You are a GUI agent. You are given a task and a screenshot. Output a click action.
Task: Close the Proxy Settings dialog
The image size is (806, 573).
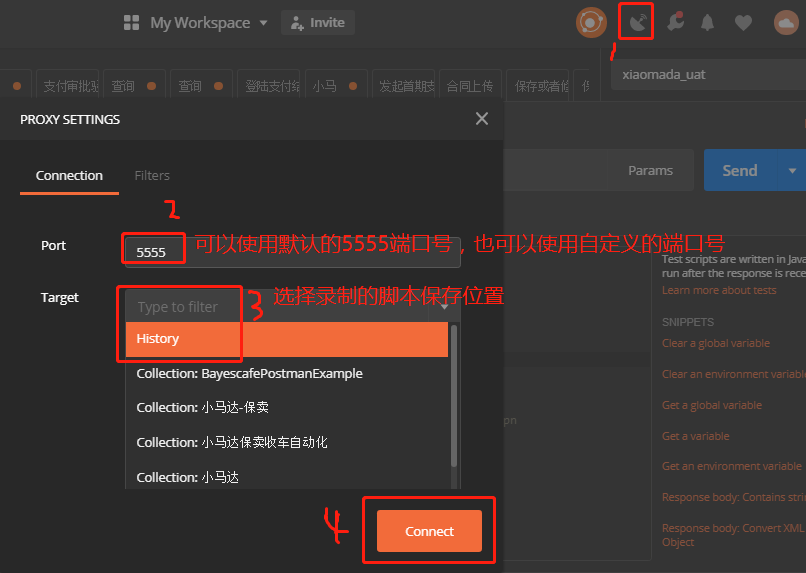coord(482,119)
